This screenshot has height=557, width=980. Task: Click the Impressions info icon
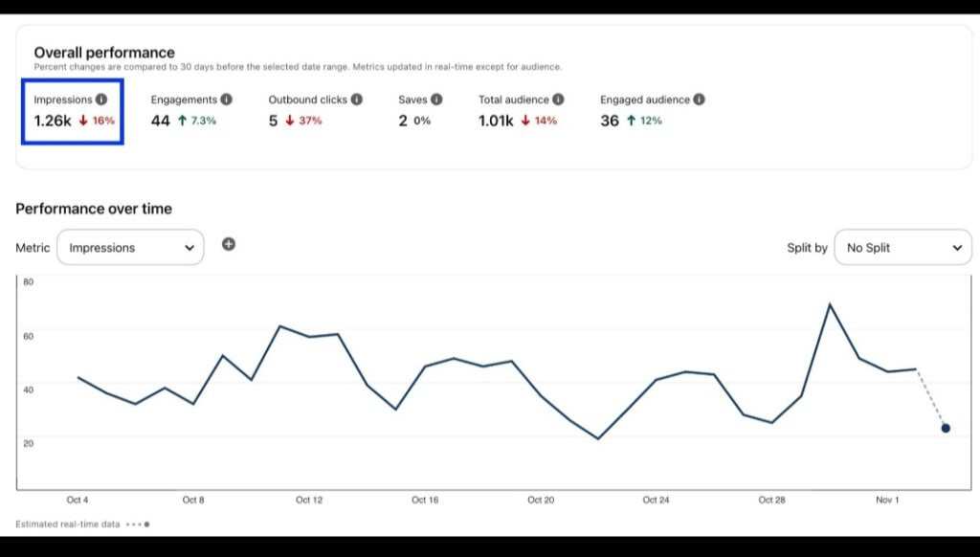click(x=101, y=99)
